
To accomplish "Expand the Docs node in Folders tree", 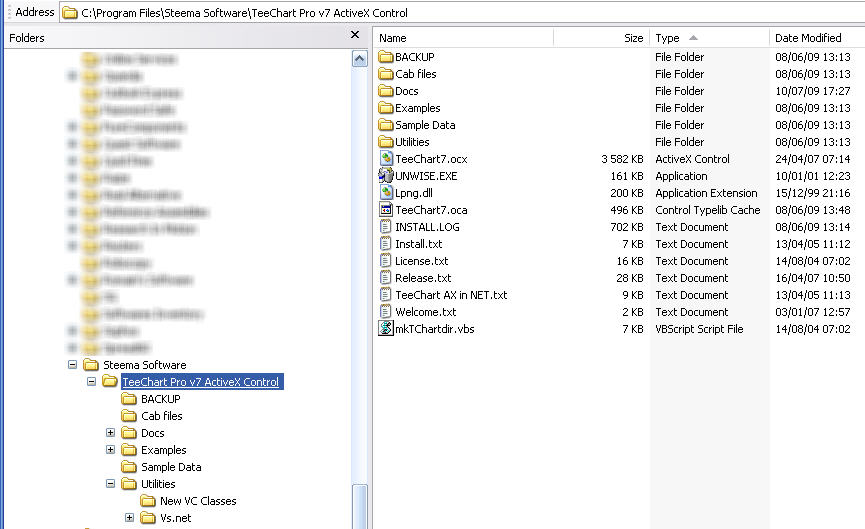I will (x=110, y=433).
